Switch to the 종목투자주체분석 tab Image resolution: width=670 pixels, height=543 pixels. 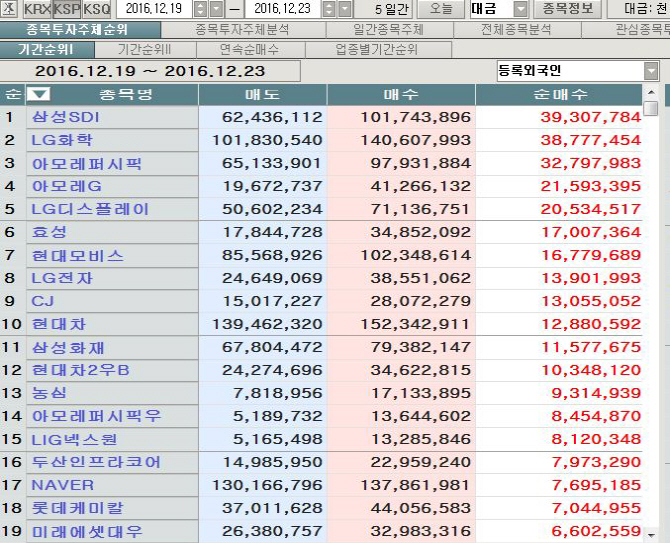pyautogui.click(x=242, y=29)
